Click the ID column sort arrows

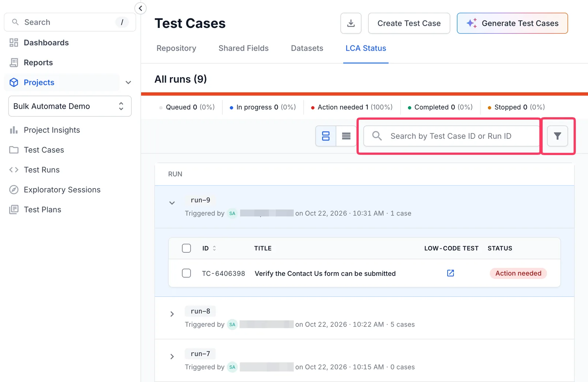pyautogui.click(x=214, y=248)
